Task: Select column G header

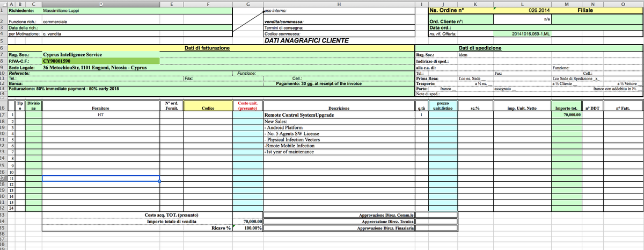Action: click(x=247, y=3)
